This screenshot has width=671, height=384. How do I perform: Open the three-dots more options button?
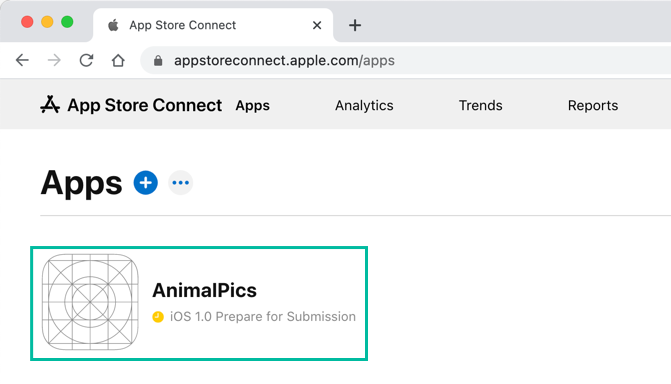click(181, 183)
